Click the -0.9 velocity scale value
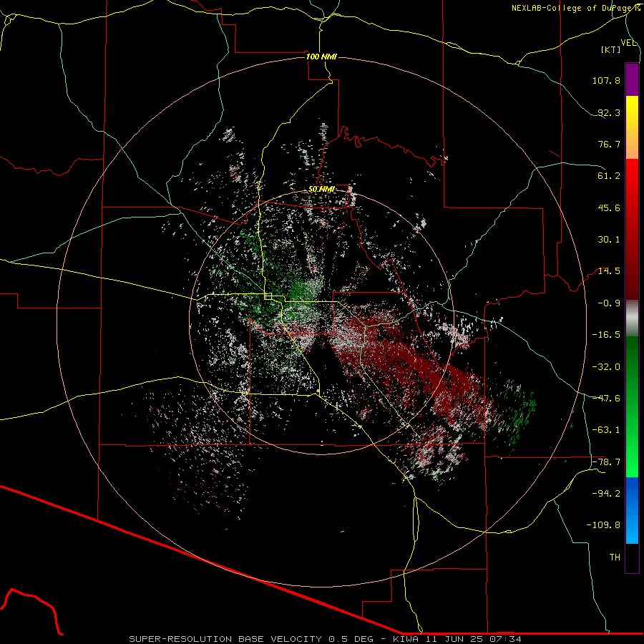 609,303
